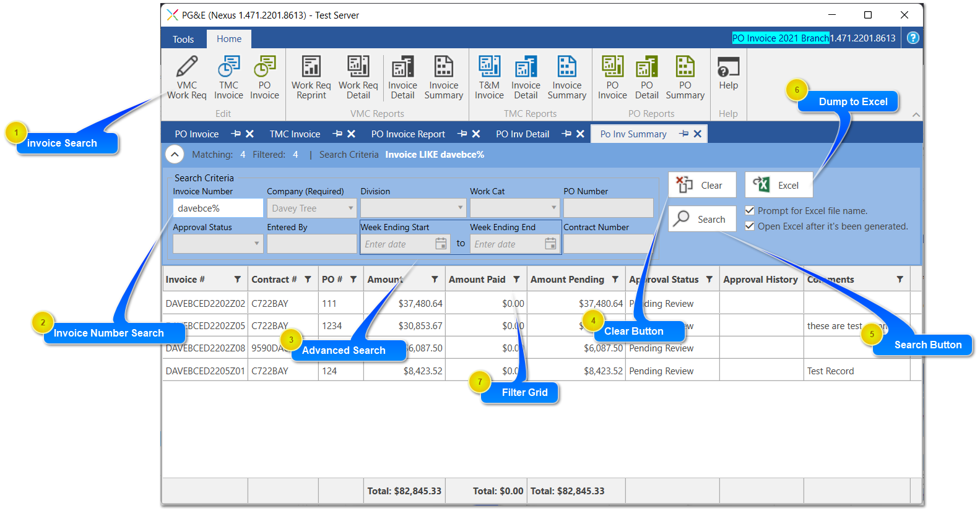The image size is (980, 511).
Task: Click the Contract Number input field
Action: click(608, 244)
